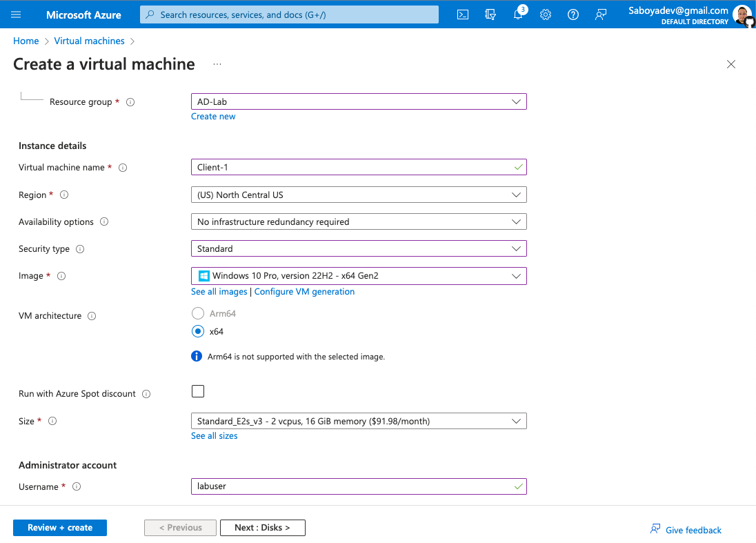Open See all sizes link

(x=214, y=436)
